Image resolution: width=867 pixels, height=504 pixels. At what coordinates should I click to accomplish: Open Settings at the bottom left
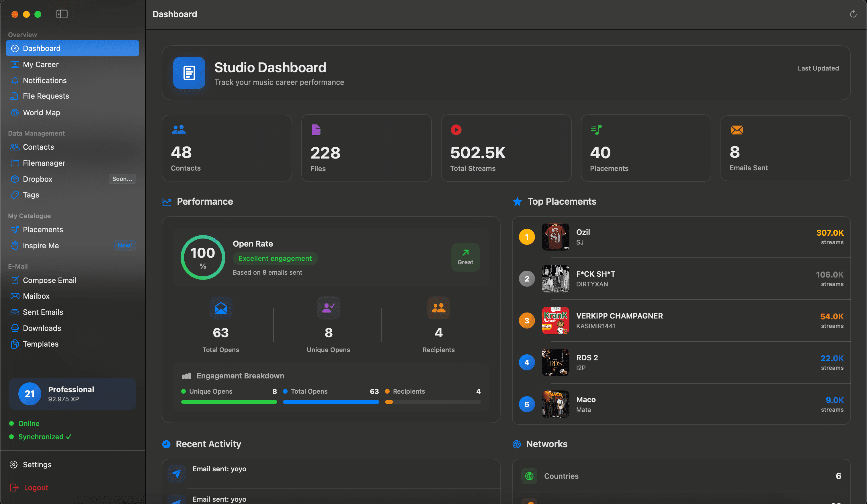[x=37, y=464]
